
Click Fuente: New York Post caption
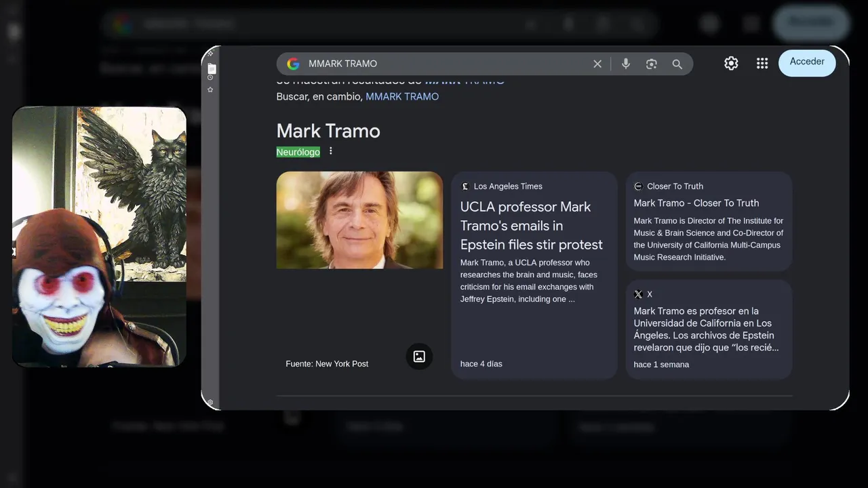(327, 364)
